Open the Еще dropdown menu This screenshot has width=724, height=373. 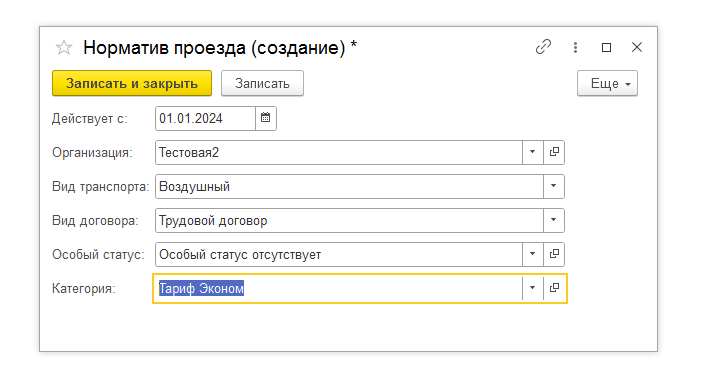point(607,83)
